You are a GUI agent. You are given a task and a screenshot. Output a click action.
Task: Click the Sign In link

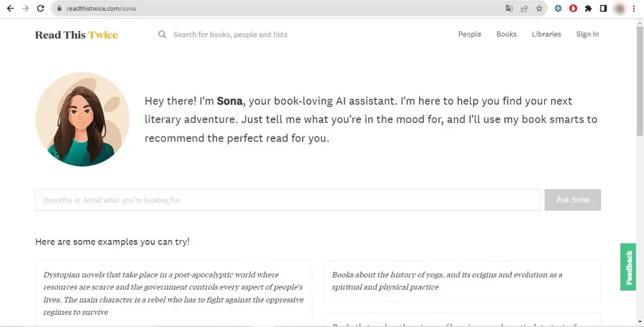[587, 34]
